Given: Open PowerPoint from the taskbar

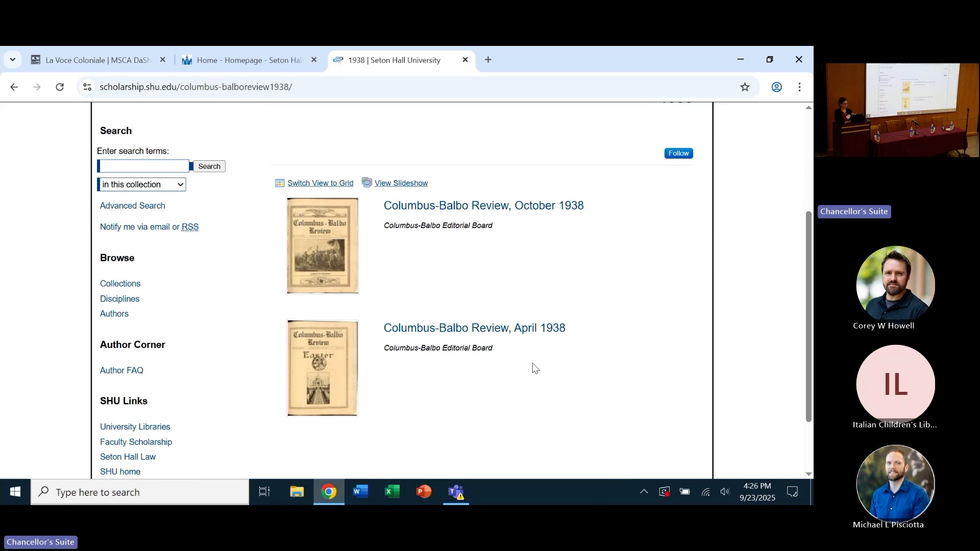Looking at the screenshot, I should pos(424,492).
